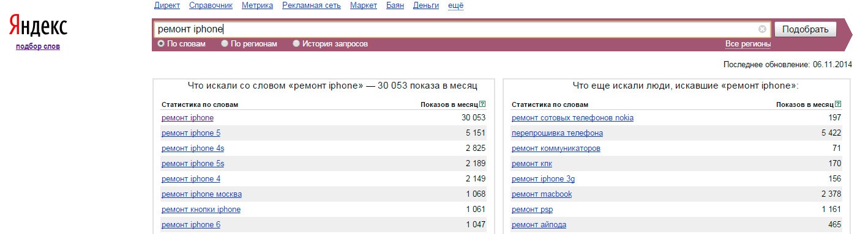The height and width of the screenshot is (234, 868).
Task: Click the 30 053 impressions value in table
Action: (473, 118)
